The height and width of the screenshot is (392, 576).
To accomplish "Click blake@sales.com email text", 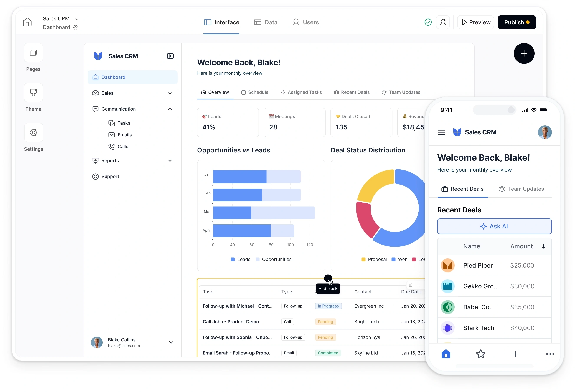I will pyautogui.click(x=124, y=346).
